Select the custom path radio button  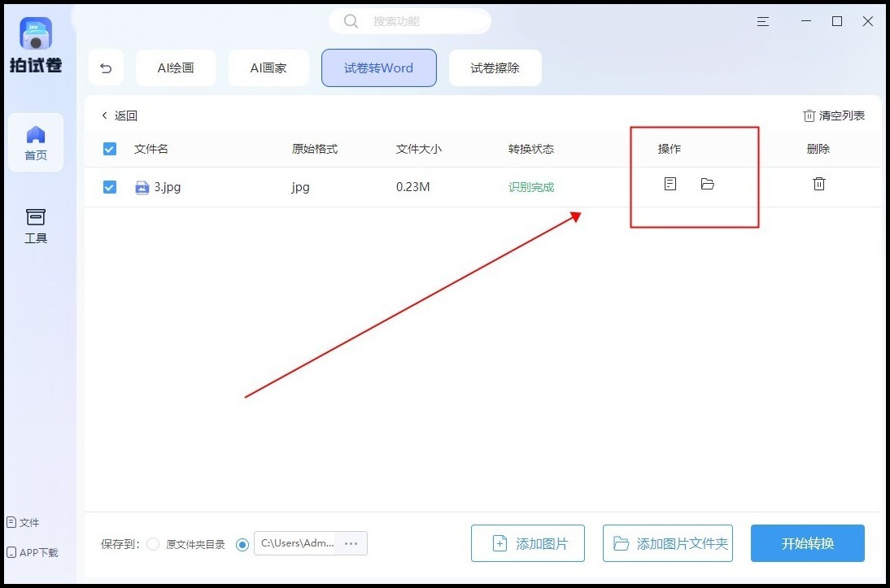pos(242,544)
